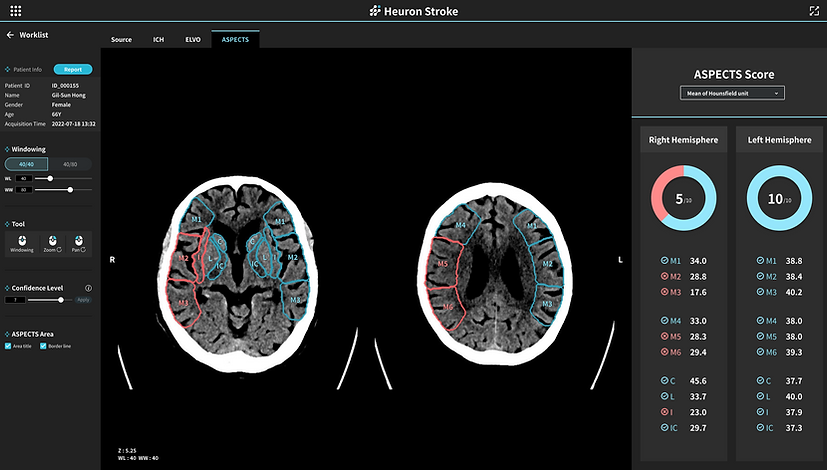The height and width of the screenshot is (470, 827).
Task: Click left hemisphere M4 check icon
Action: (x=761, y=321)
